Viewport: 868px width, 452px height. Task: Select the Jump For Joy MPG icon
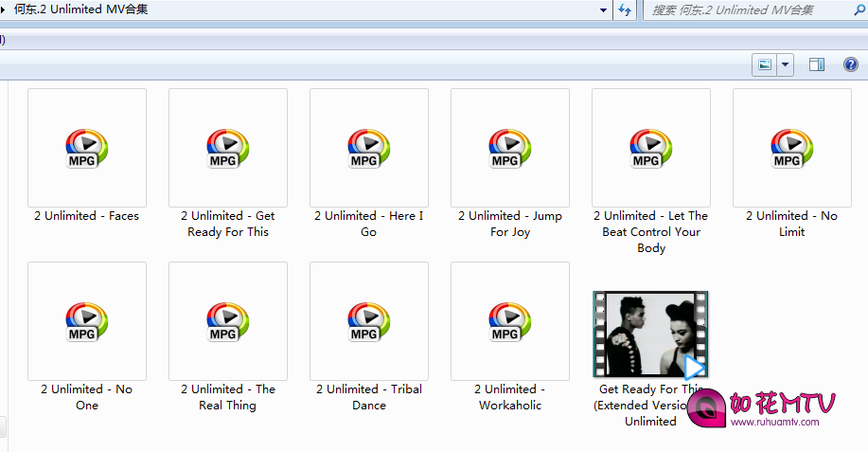(x=510, y=148)
